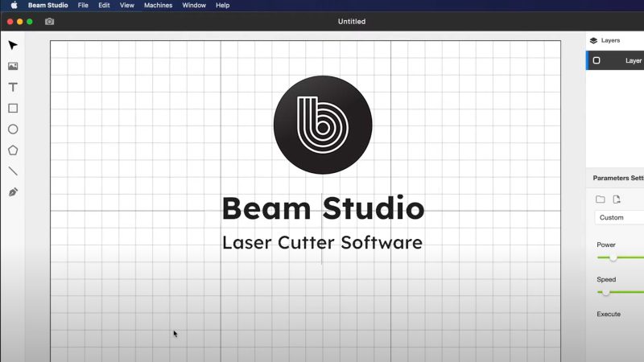
Task: Open the Beam Studio app menu
Action: point(47,6)
